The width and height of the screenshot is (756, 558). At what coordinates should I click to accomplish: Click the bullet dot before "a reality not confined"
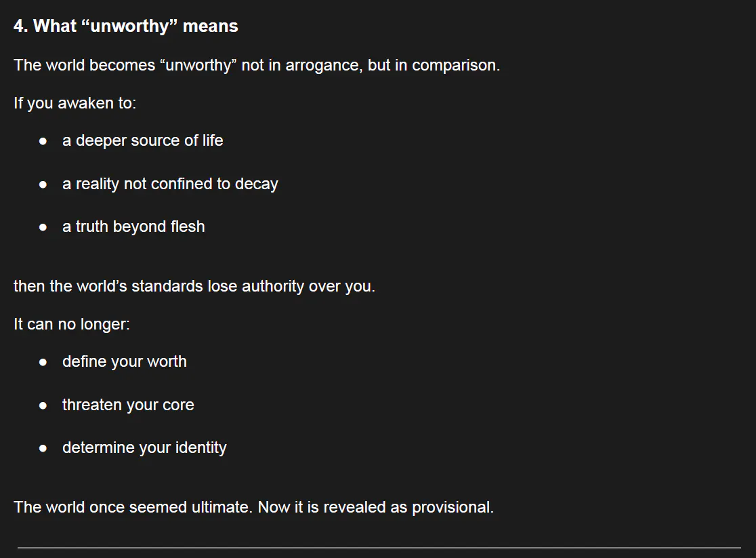pos(43,184)
